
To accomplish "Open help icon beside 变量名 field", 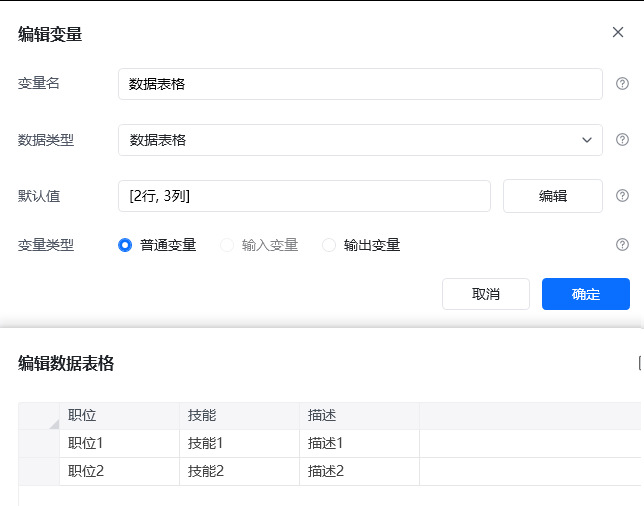I will click(x=622, y=84).
